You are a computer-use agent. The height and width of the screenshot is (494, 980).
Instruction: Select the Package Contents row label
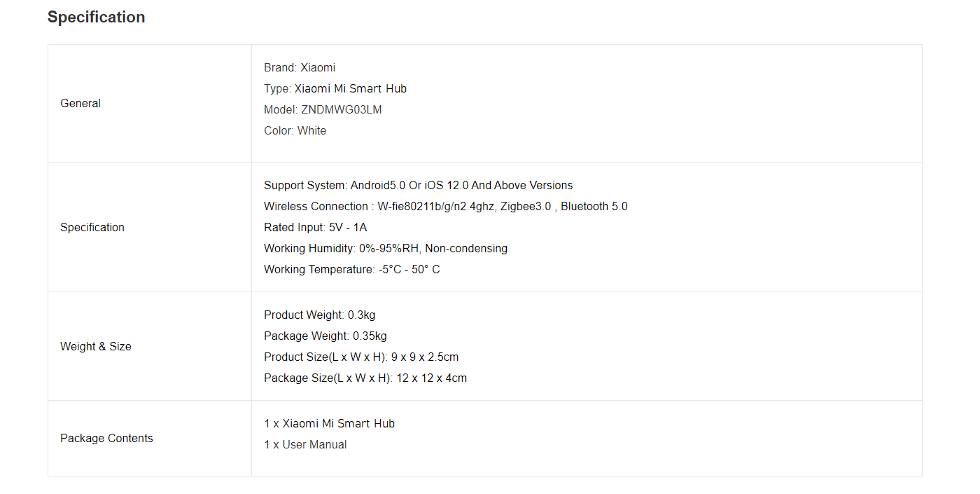pos(106,438)
